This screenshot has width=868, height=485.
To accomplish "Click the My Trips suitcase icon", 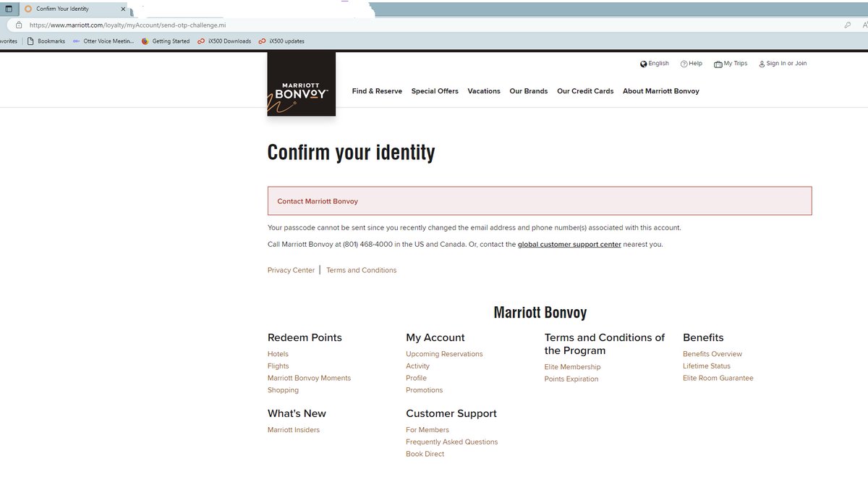I will (718, 64).
